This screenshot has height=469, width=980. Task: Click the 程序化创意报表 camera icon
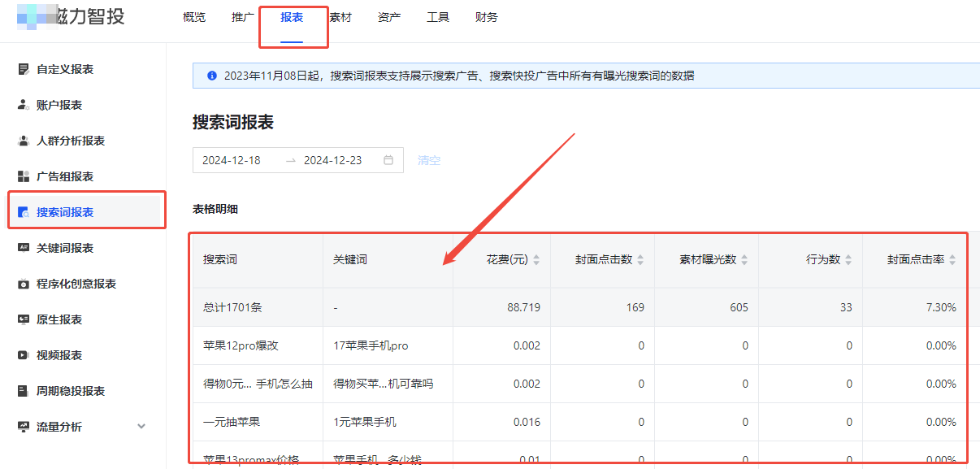click(24, 283)
